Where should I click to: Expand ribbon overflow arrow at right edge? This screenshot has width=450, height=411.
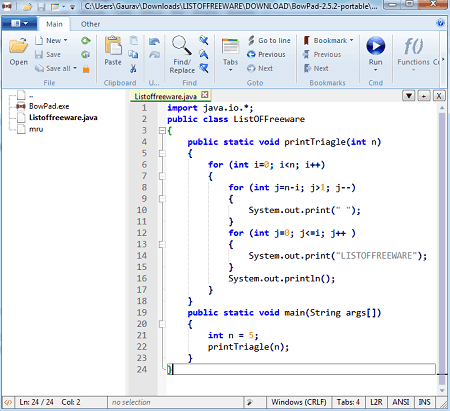click(443, 60)
